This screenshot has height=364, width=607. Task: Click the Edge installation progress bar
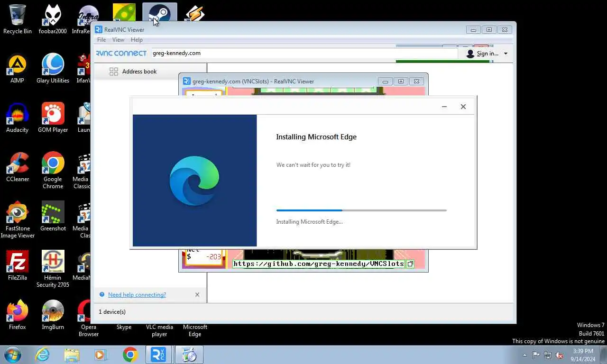click(x=361, y=210)
